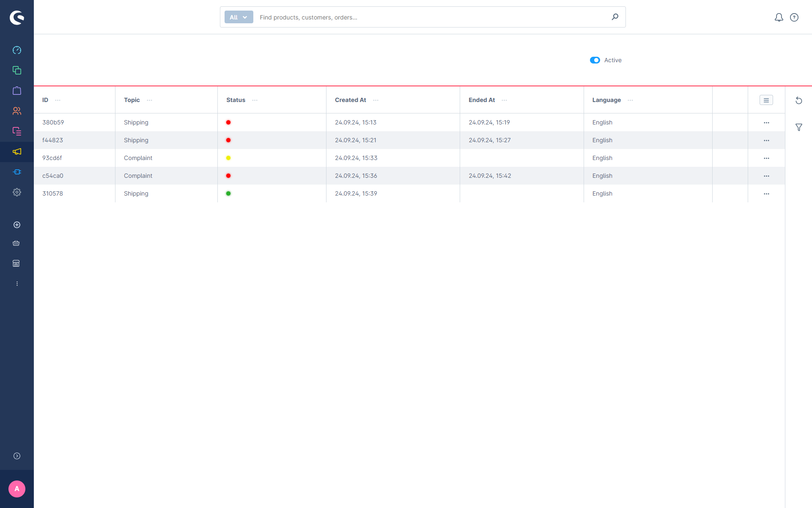Click created time 24.09.24, 15:13
812x508 pixels.
point(356,122)
